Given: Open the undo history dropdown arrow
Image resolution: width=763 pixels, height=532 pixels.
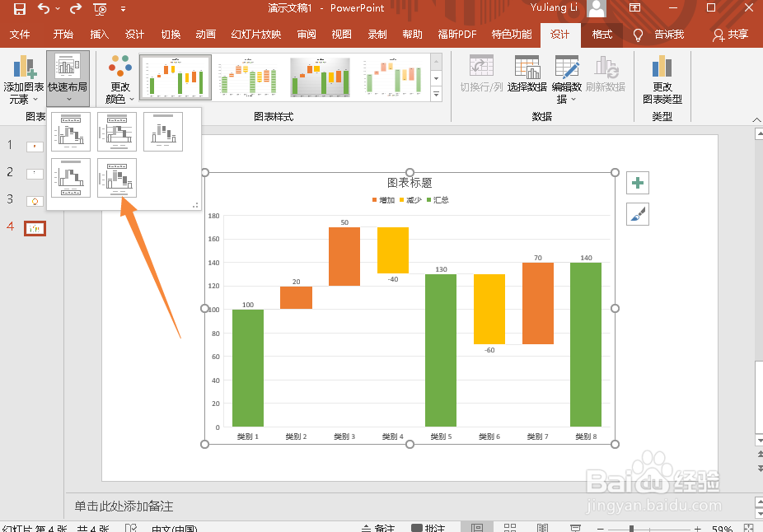Looking at the screenshot, I should click(58, 9).
